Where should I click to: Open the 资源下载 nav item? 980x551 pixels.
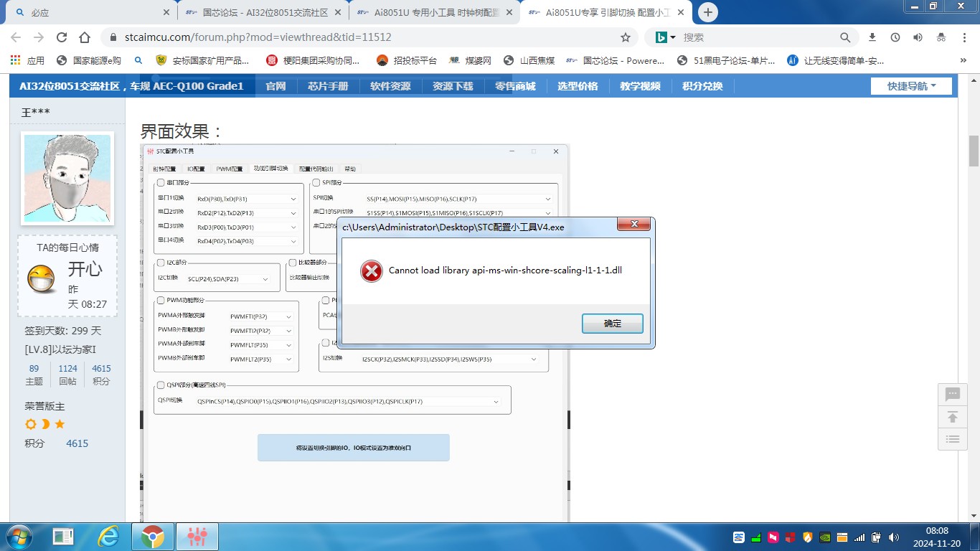tap(453, 86)
